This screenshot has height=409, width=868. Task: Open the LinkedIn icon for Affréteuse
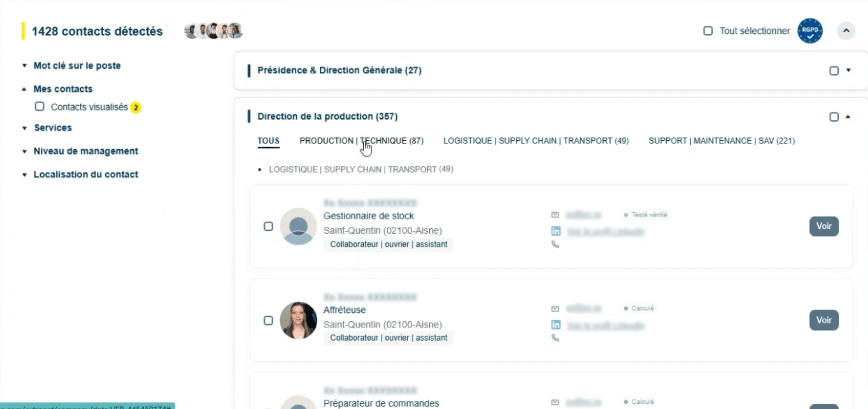(x=556, y=325)
